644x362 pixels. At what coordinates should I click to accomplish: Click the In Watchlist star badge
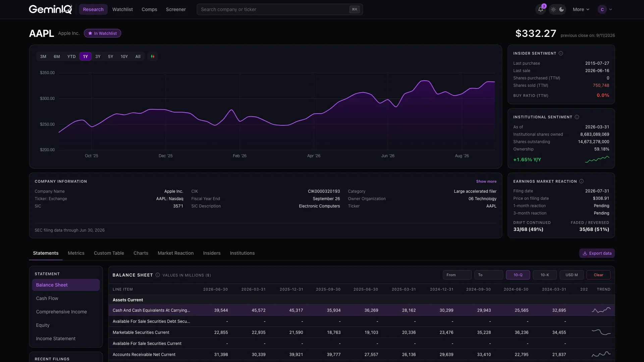click(x=102, y=33)
